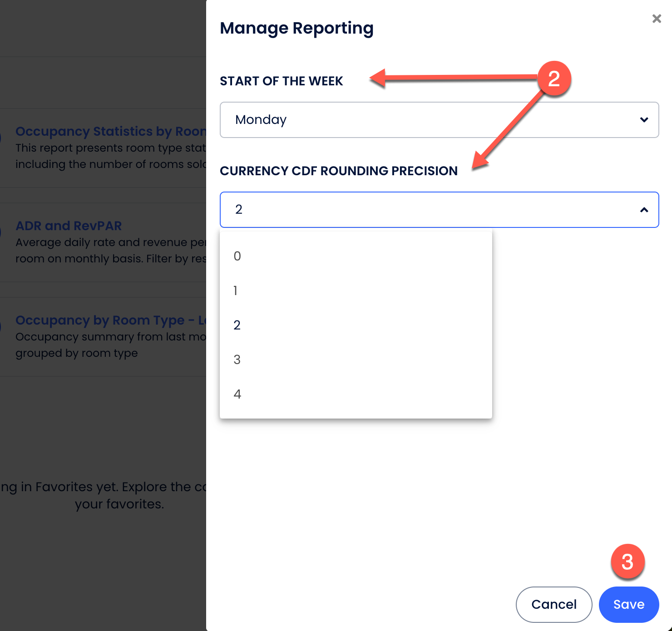Click the Currency CDF Rounding Precision label
Viewport: 672px width, 631px height.
[x=338, y=171]
